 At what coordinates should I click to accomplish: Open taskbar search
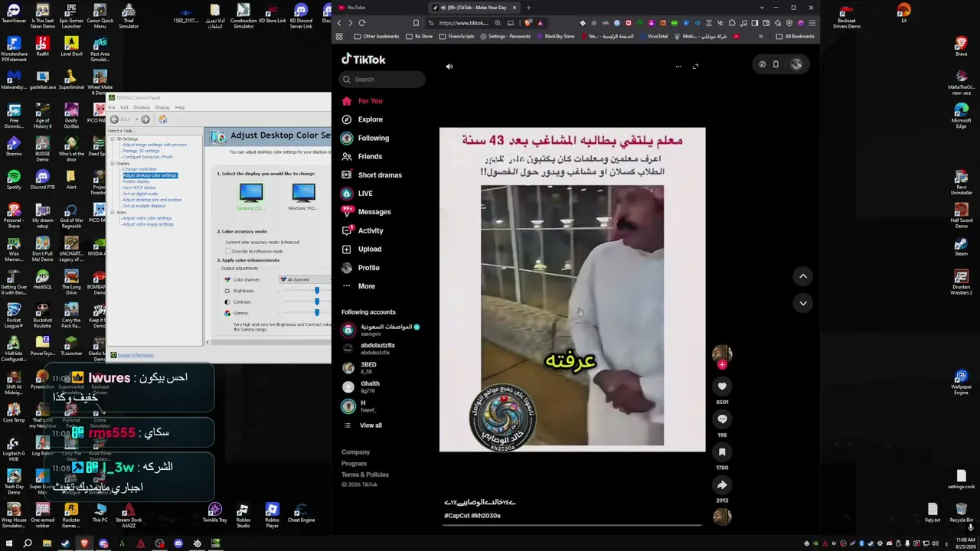(x=28, y=544)
